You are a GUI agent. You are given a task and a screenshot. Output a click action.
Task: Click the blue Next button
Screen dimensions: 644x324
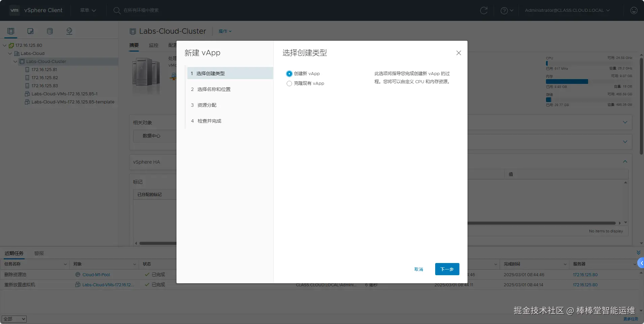[x=447, y=269]
